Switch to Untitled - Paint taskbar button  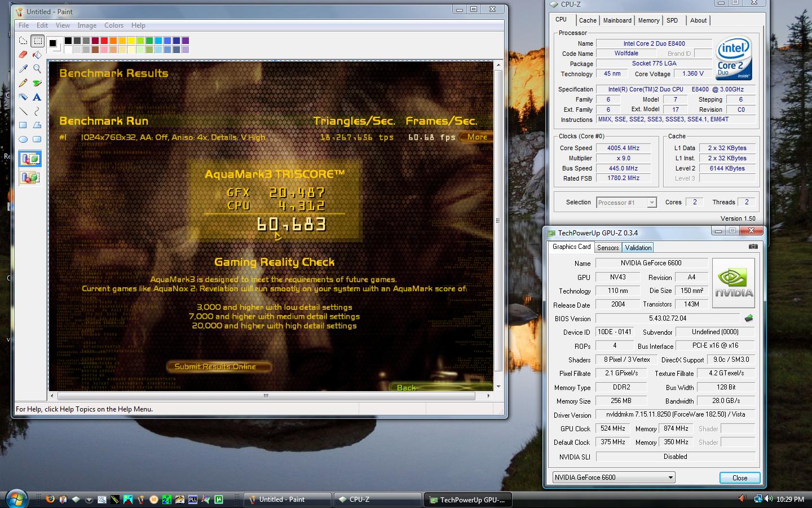[288, 500]
